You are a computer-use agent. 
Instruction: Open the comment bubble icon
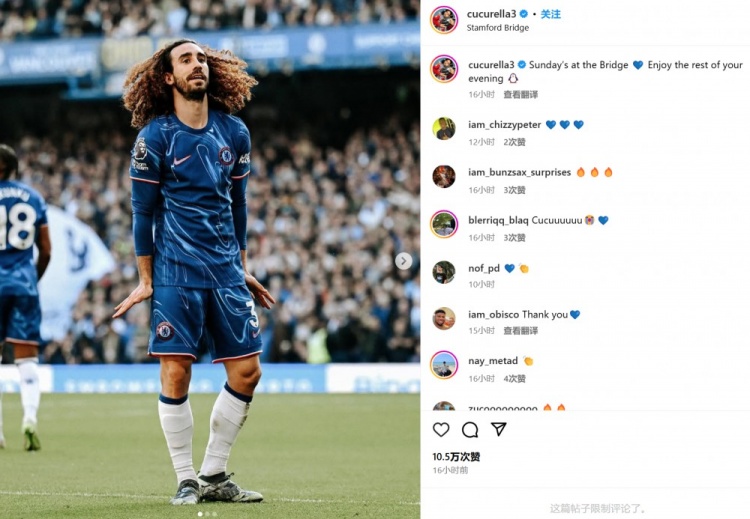[x=470, y=430]
